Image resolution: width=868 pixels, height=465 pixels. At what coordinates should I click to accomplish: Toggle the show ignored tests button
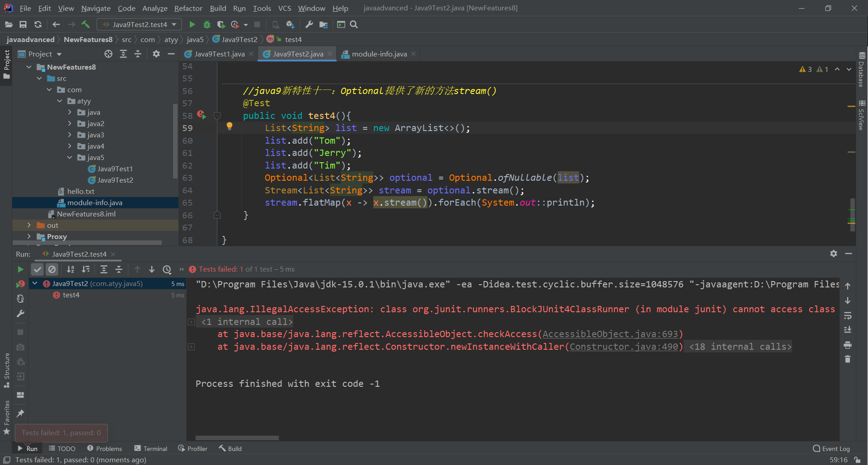(x=52, y=269)
